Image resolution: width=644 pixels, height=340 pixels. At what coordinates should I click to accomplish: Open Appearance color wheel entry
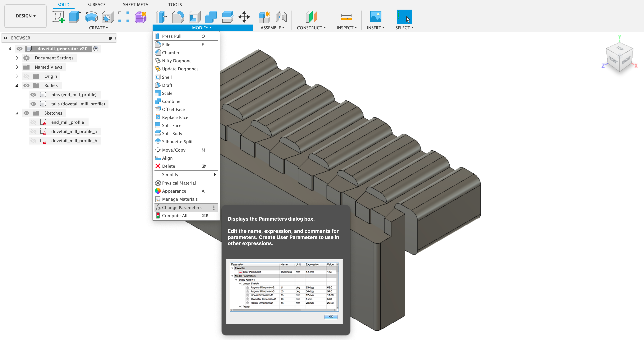(174, 191)
